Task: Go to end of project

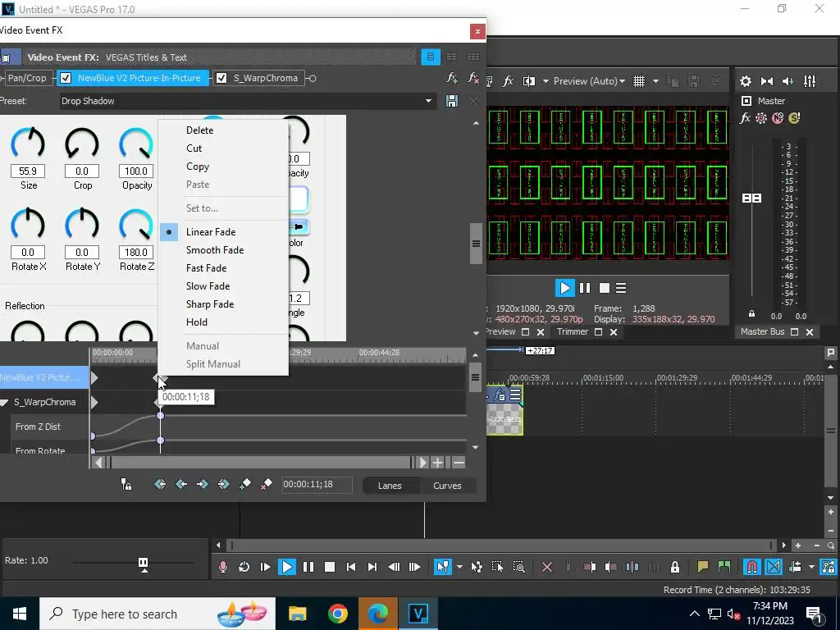Action: [x=372, y=567]
